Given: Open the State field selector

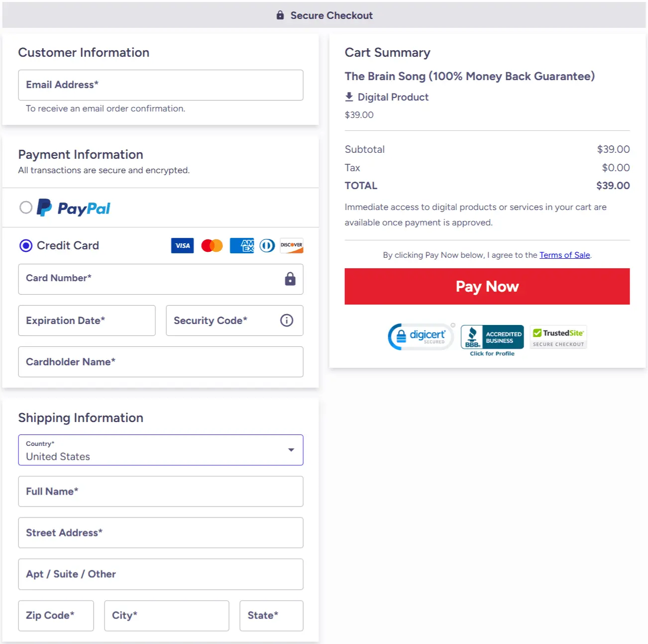Looking at the screenshot, I should 271,616.
